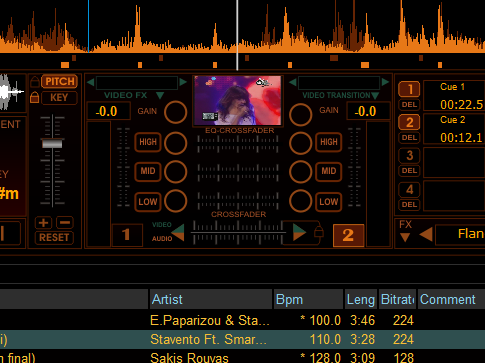Image resolution: width=485 pixels, height=363 pixels.
Task: Toggle KEY mode button
Action: coord(59,98)
